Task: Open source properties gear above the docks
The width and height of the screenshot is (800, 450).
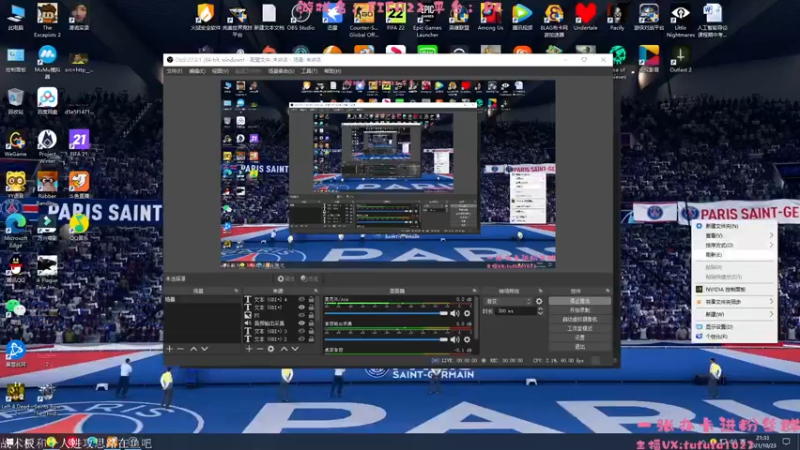Action: pos(286,279)
